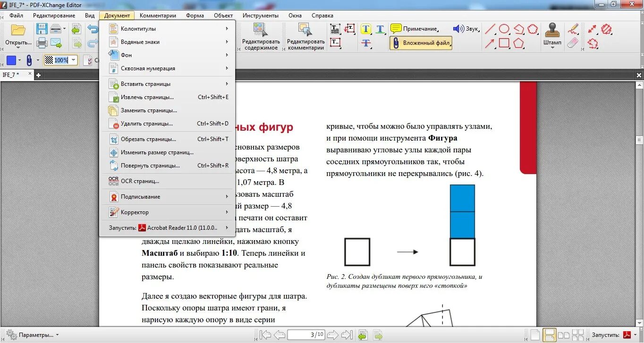Toggle the Примечание sticky note tool
This screenshot has height=343, width=644.
pyautogui.click(x=414, y=29)
